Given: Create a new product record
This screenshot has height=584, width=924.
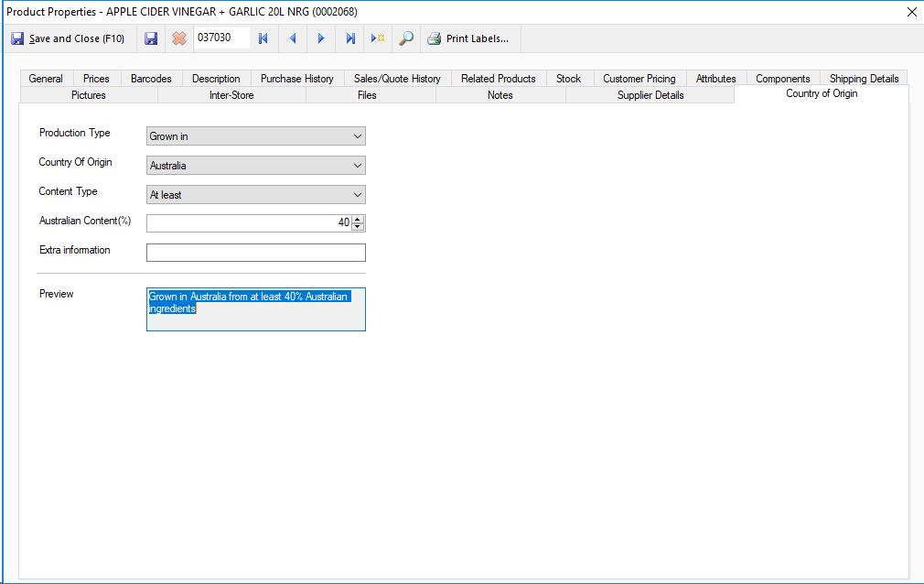Looking at the screenshot, I should tap(378, 39).
